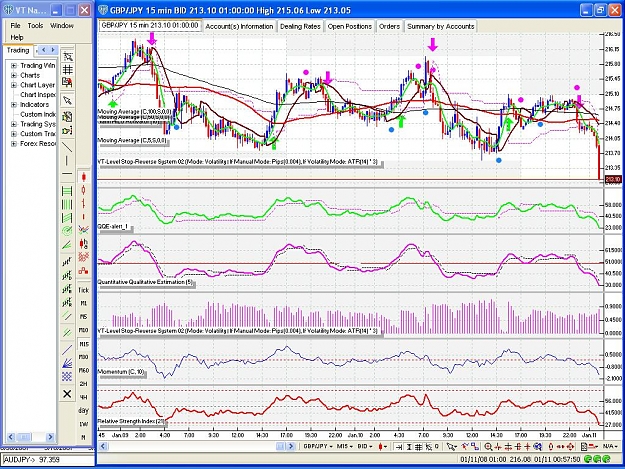Open the M15 interval dropdown in bottom toolbar
The height and width of the screenshot is (469, 625).
pos(345,446)
